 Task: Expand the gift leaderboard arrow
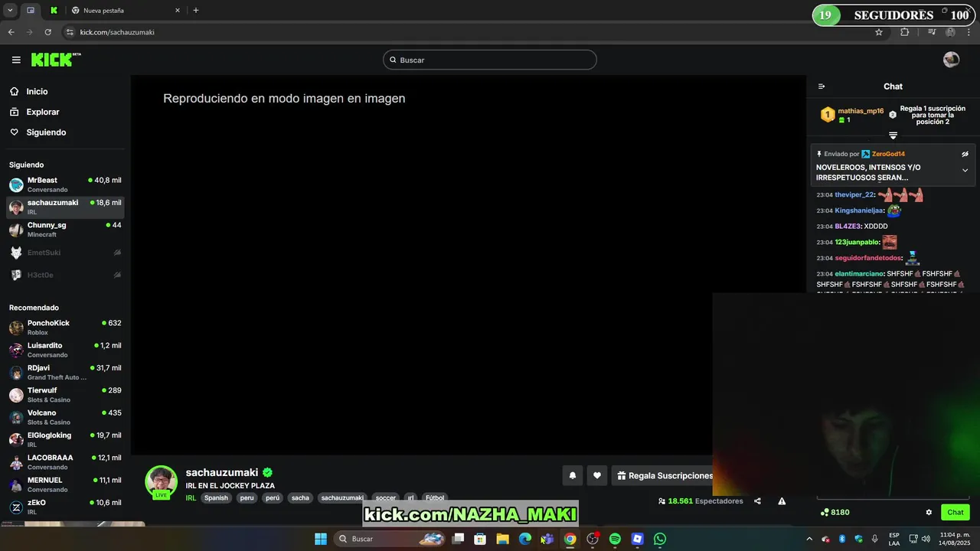point(893,135)
